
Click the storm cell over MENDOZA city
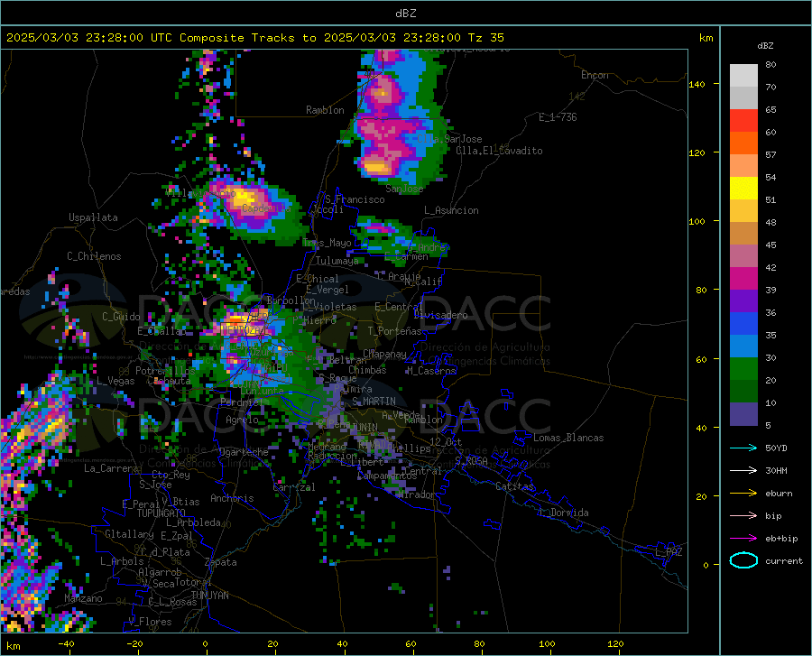(x=244, y=324)
